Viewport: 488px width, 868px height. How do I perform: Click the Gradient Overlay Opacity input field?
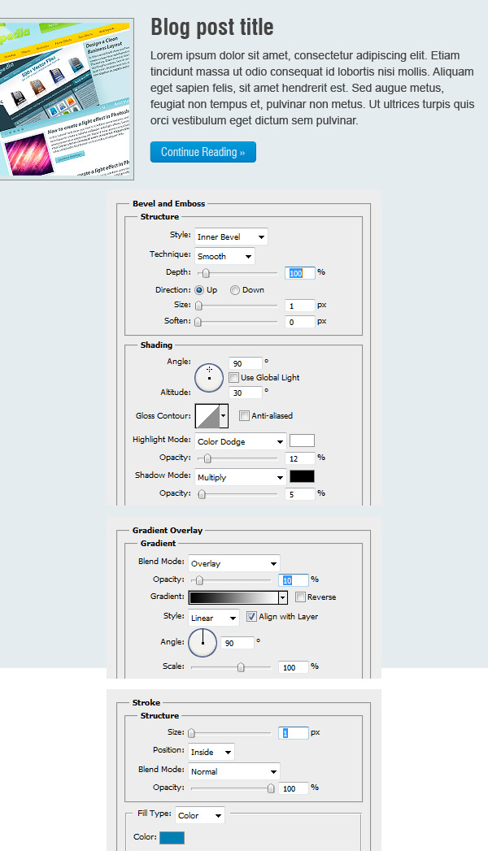coord(293,580)
